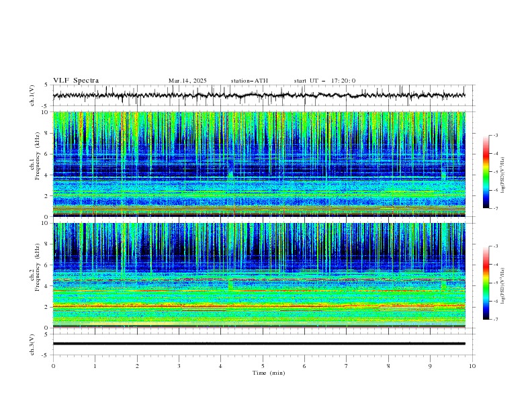Click the 'station=ATH' label

tap(249, 81)
